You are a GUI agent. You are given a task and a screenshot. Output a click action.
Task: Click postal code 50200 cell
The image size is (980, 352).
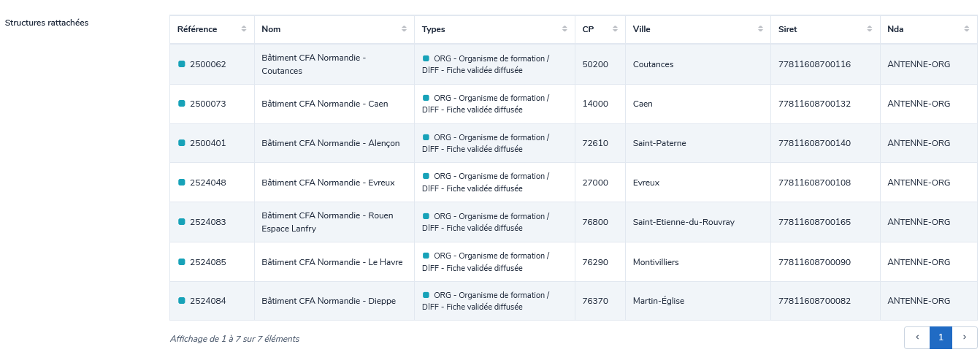pos(595,64)
